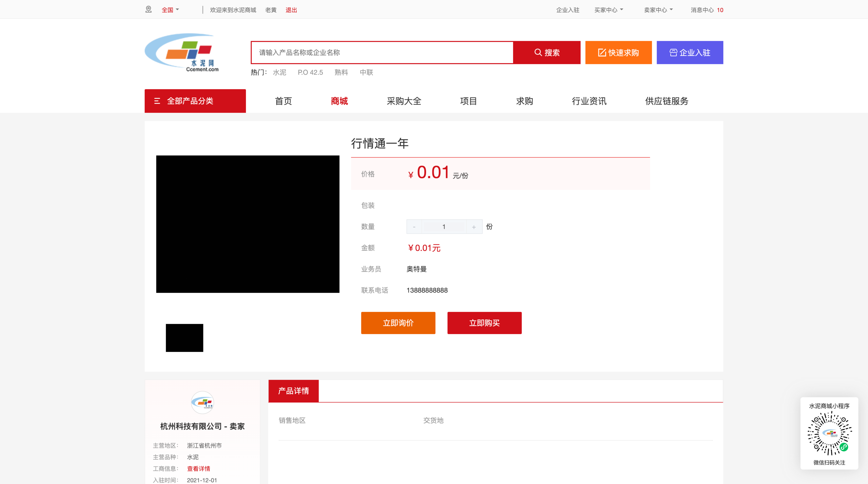Click the product name search input field
Screen dimensions: 868x484
click(382, 53)
